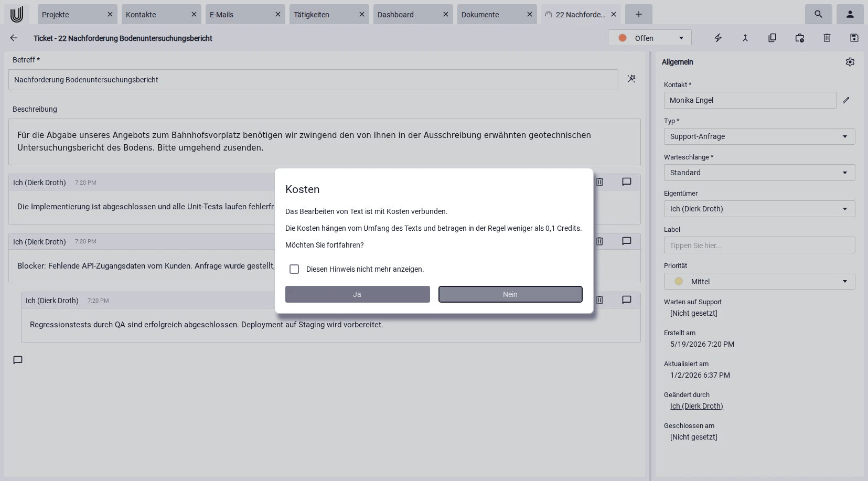Delete the ticket with trash icon
The width and height of the screenshot is (868, 481).
tap(827, 38)
